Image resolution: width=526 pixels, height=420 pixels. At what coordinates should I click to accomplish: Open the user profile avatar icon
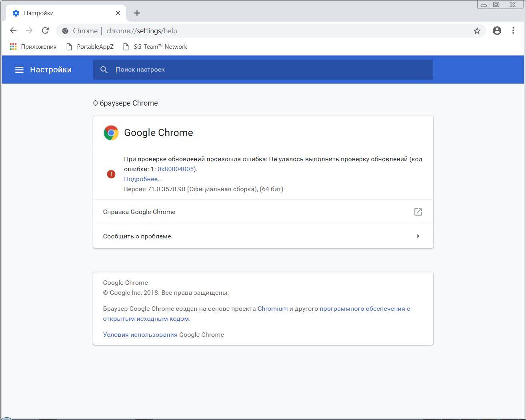[x=497, y=30]
